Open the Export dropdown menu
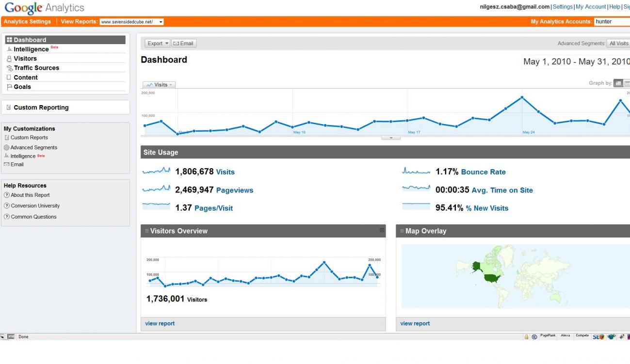Viewport: 630px width, 364px height. tap(158, 44)
